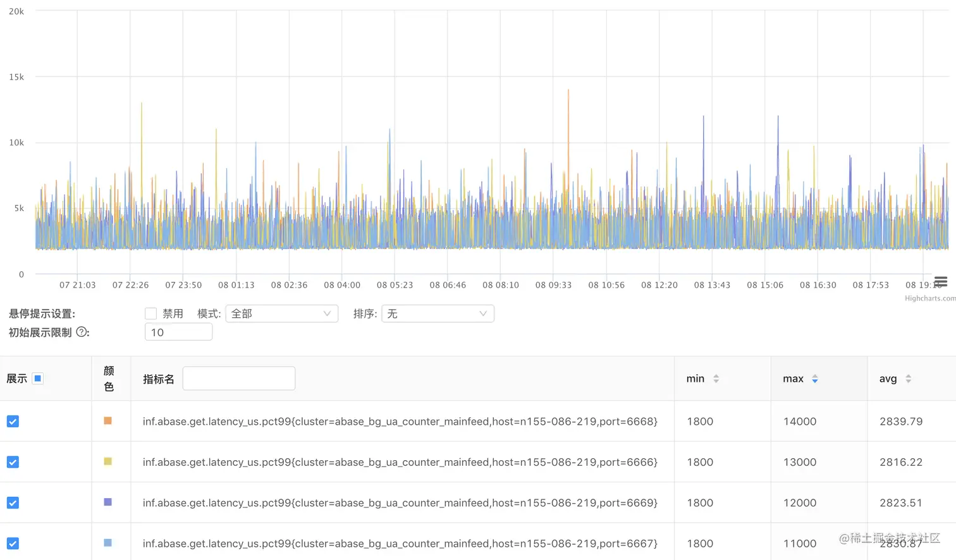Click the x-axis label 08 04:00
The width and height of the screenshot is (956, 560).
342,285
